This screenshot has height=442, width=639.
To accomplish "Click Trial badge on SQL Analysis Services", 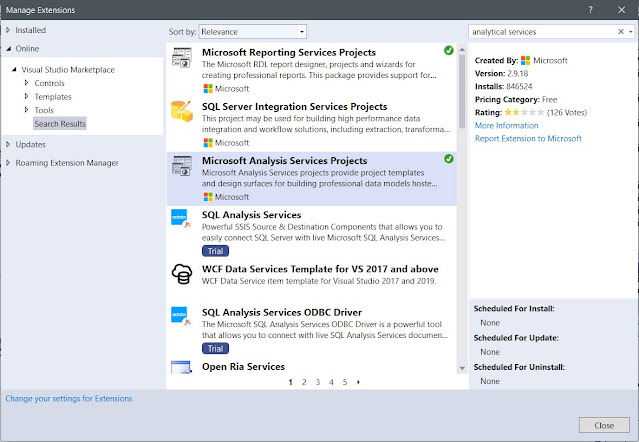I will pos(215,251).
